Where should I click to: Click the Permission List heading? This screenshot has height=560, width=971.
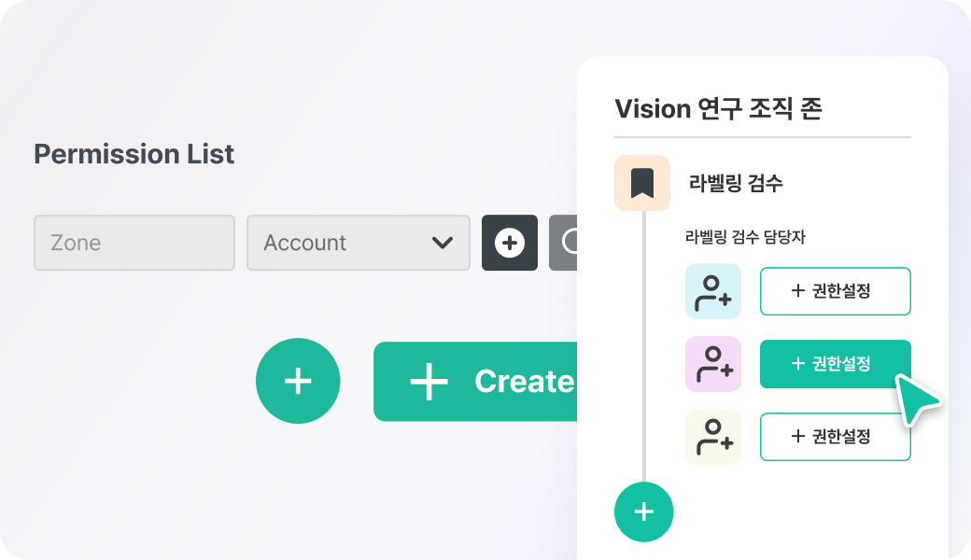point(134,154)
